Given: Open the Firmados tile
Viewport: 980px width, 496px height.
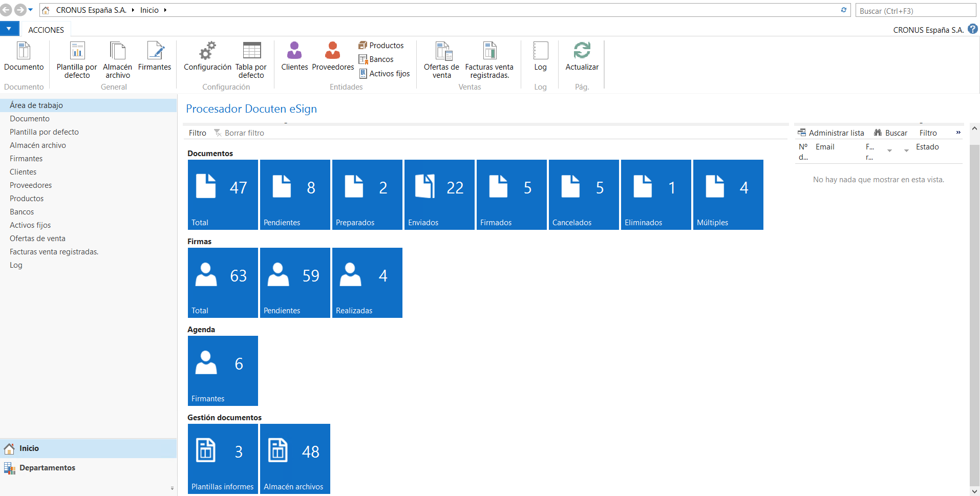Looking at the screenshot, I should pos(512,195).
